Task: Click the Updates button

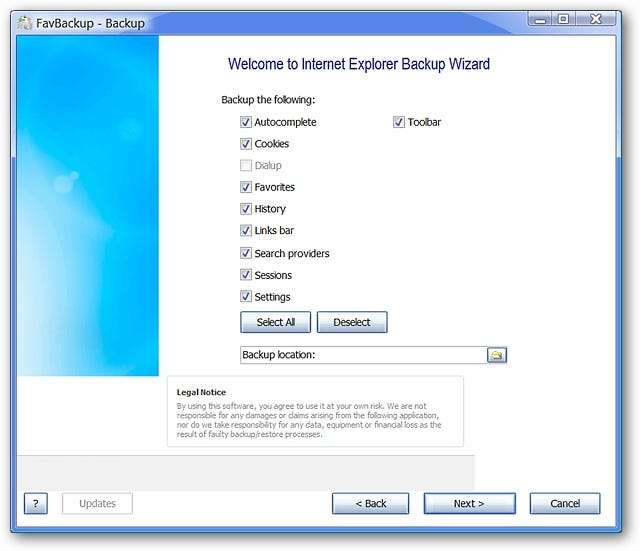Action: coord(97,503)
